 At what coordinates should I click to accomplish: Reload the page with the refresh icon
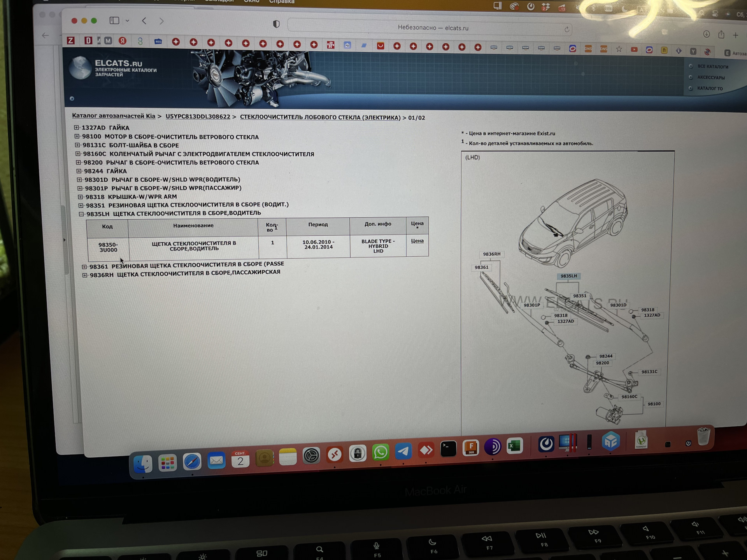[567, 30]
